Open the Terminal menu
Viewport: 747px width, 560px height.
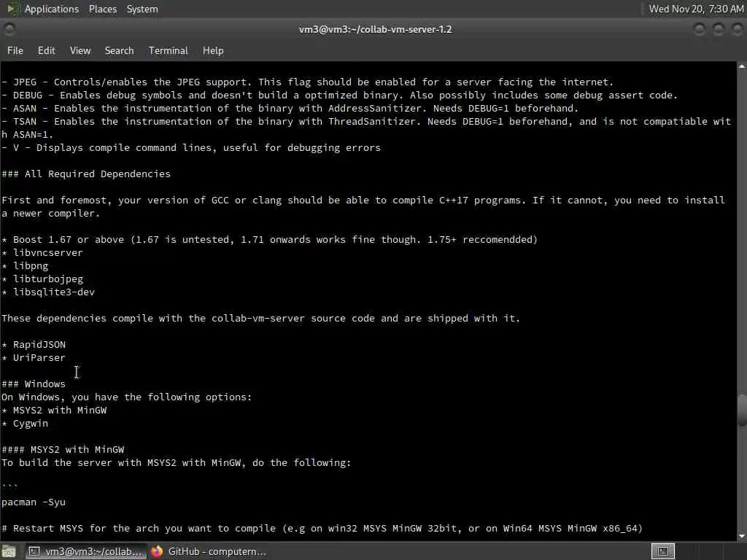click(x=169, y=50)
